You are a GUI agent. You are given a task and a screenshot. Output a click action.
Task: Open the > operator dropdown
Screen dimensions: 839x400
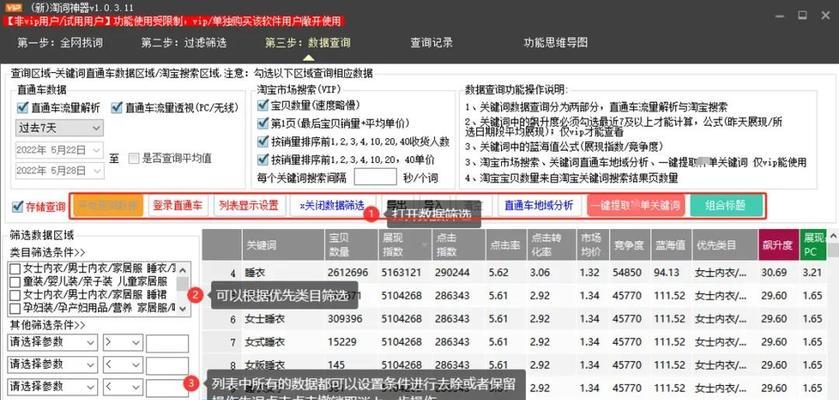pyautogui.click(x=123, y=342)
